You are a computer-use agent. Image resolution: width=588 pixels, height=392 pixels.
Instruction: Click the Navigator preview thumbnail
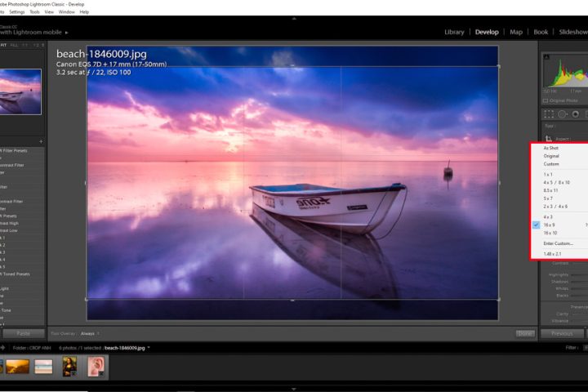coord(20,92)
